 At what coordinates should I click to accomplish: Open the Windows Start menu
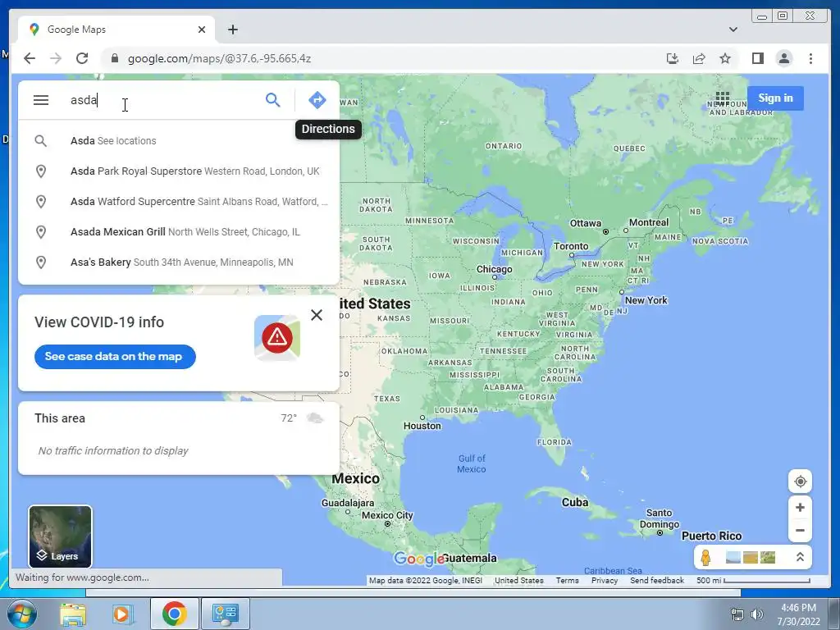coord(21,614)
